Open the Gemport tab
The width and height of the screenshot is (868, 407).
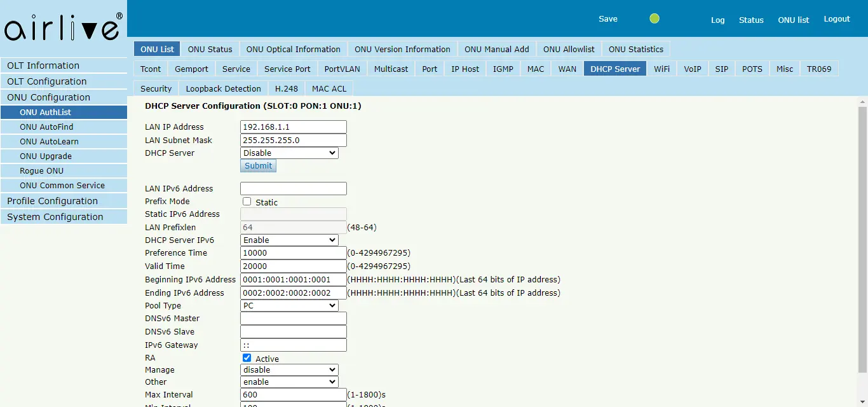point(191,69)
